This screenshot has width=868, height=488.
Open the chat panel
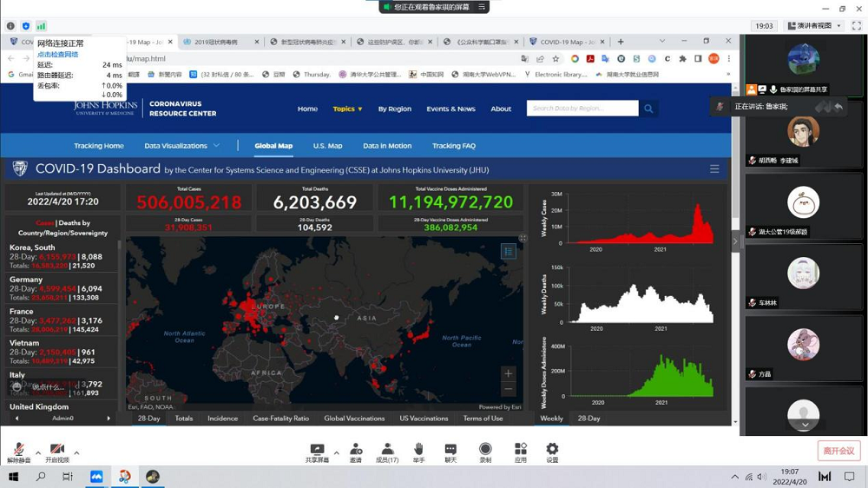tap(450, 451)
